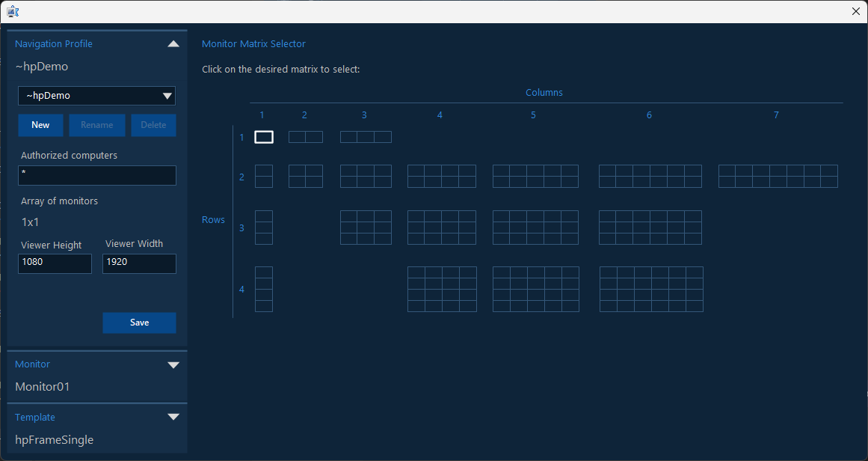The image size is (868, 461).
Task: Expand the Template section
Action: pyautogui.click(x=173, y=418)
